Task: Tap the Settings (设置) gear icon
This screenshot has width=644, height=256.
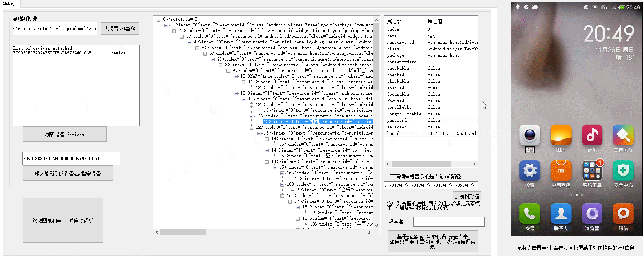Action: tap(530, 171)
